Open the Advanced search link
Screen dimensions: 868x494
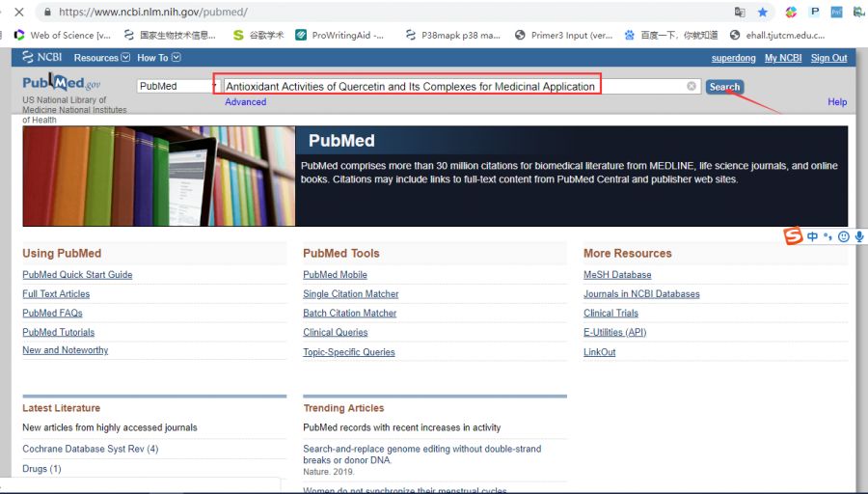(245, 102)
